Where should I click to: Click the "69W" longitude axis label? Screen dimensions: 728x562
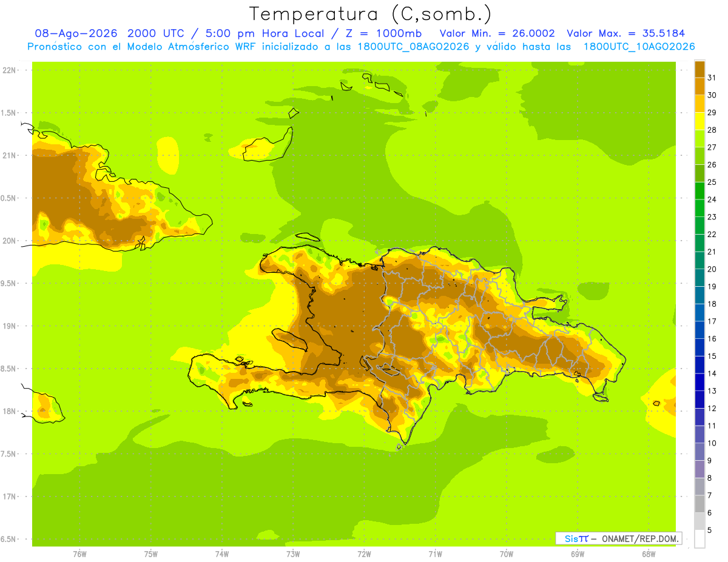click(578, 554)
